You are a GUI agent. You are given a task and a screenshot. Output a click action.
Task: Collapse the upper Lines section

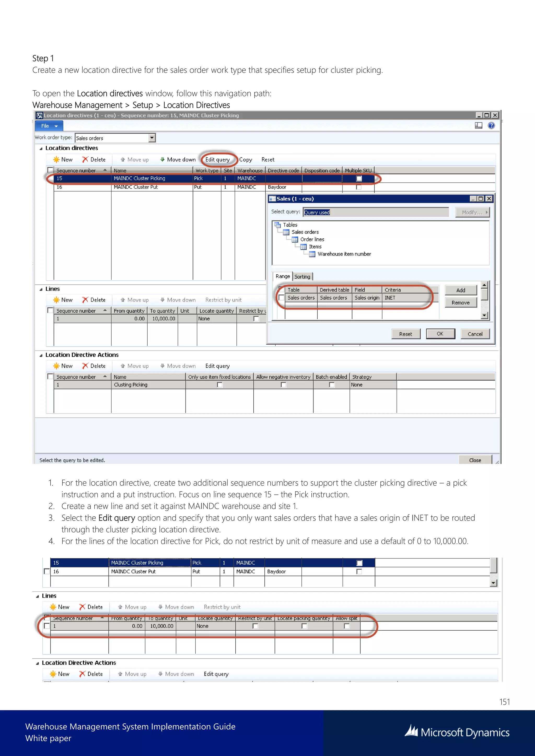pyautogui.click(x=41, y=289)
